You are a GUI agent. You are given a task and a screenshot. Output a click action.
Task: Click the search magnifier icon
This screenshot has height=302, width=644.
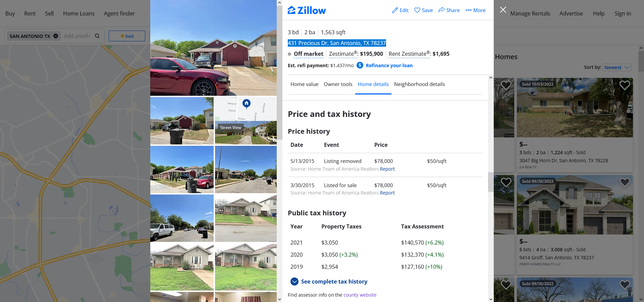click(97, 36)
